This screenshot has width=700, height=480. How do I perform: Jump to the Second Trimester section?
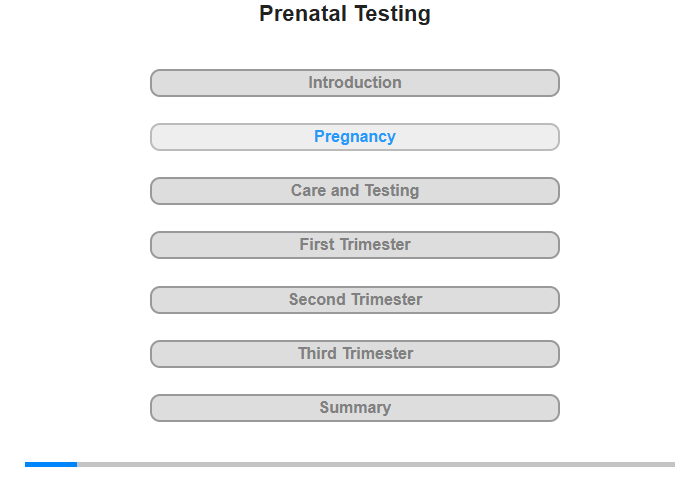click(x=355, y=299)
